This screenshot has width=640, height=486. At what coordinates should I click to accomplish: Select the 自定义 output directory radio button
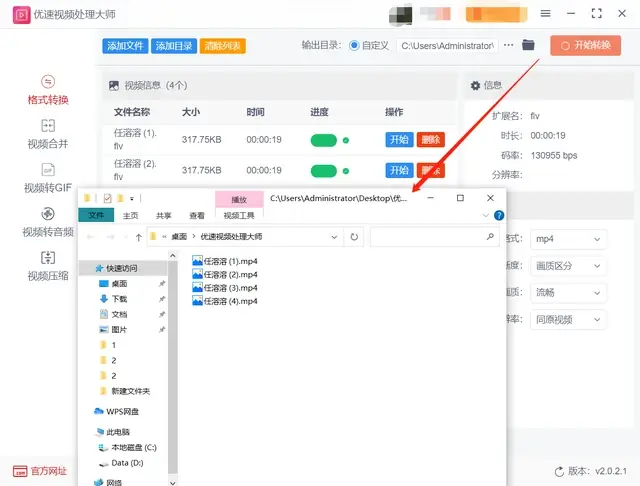354,45
